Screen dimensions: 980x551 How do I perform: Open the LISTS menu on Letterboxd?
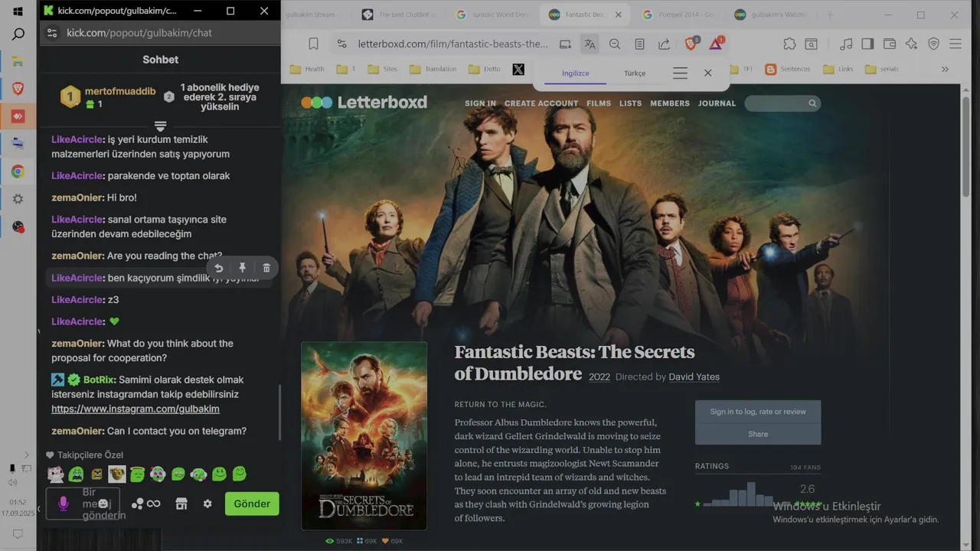click(630, 103)
